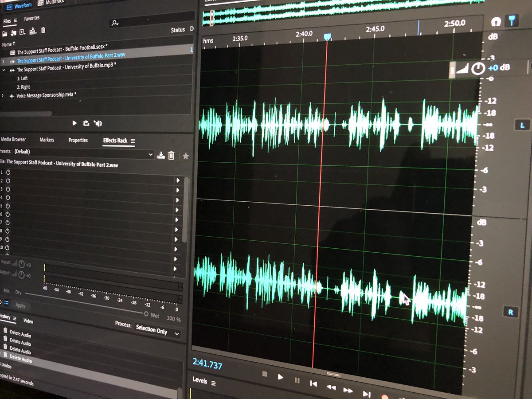This screenshot has height=399, width=532.
Task: Toggle power for effect slot 1
Action: tap(8, 172)
